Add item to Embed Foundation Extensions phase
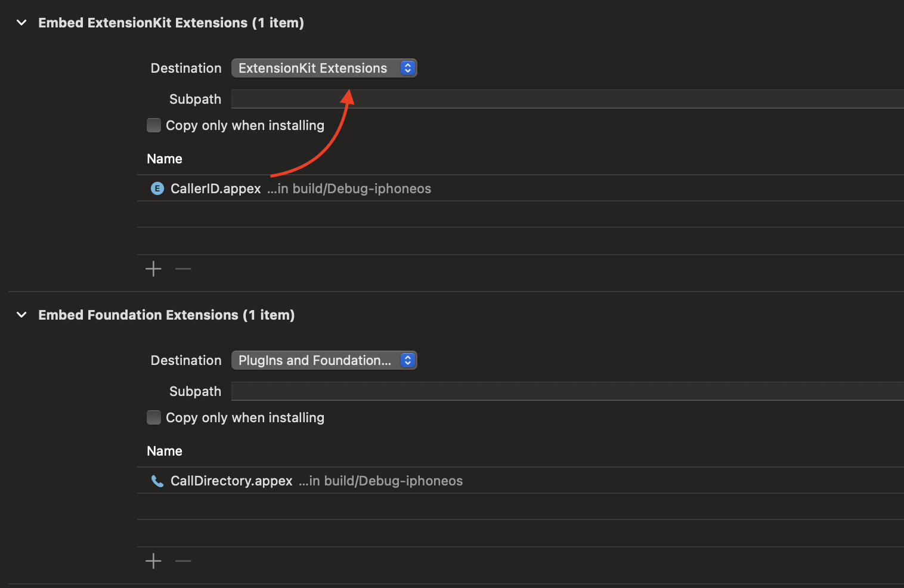 153,561
